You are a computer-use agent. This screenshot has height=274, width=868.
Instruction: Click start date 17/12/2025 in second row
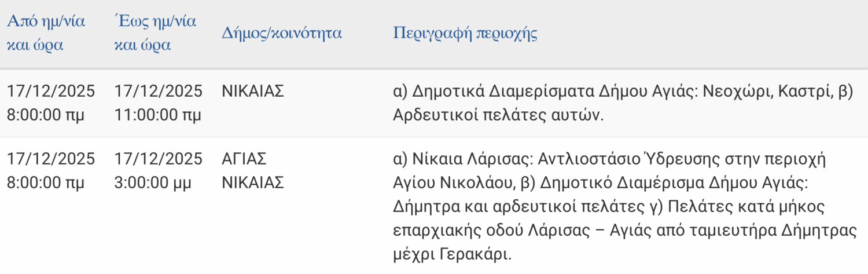click(51, 159)
